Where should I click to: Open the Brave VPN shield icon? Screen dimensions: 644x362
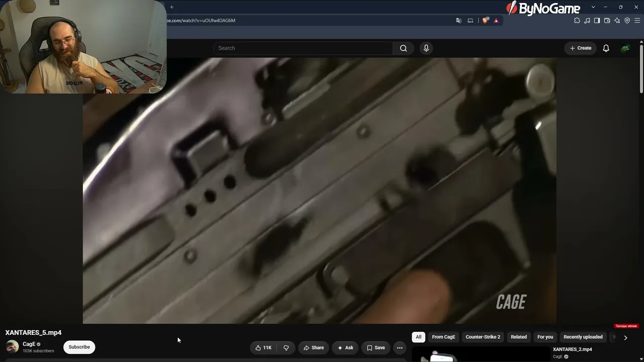(x=627, y=21)
